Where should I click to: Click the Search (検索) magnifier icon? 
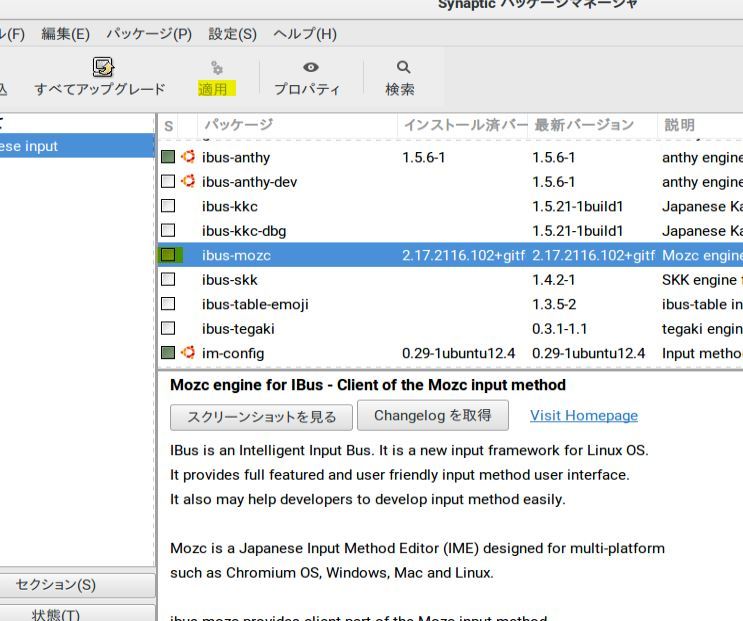pos(403,67)
